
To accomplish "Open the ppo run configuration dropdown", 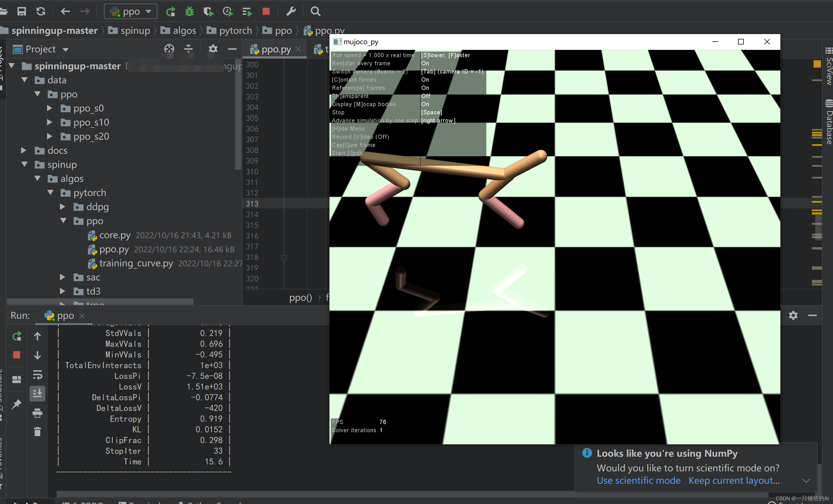I will [x=130, y=12].
